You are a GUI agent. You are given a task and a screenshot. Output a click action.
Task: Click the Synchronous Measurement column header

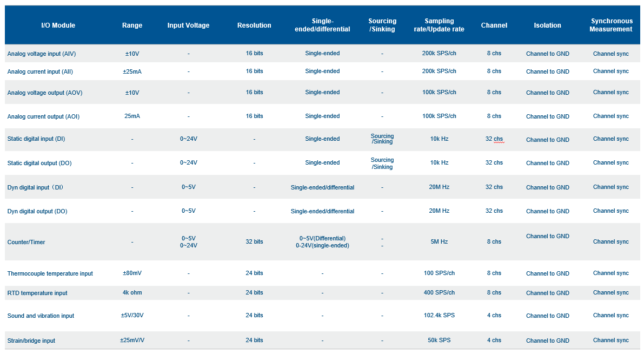[x=610, y=25]
